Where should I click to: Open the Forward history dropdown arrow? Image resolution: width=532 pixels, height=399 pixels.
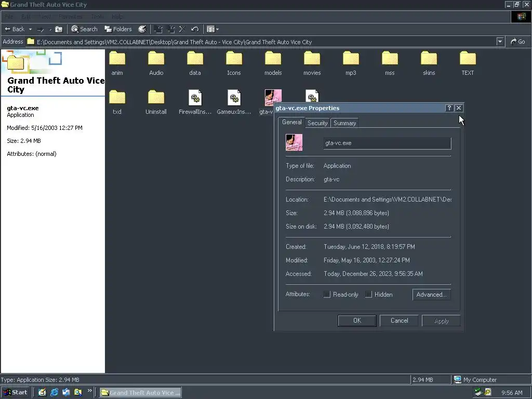(x=50, y=30)
